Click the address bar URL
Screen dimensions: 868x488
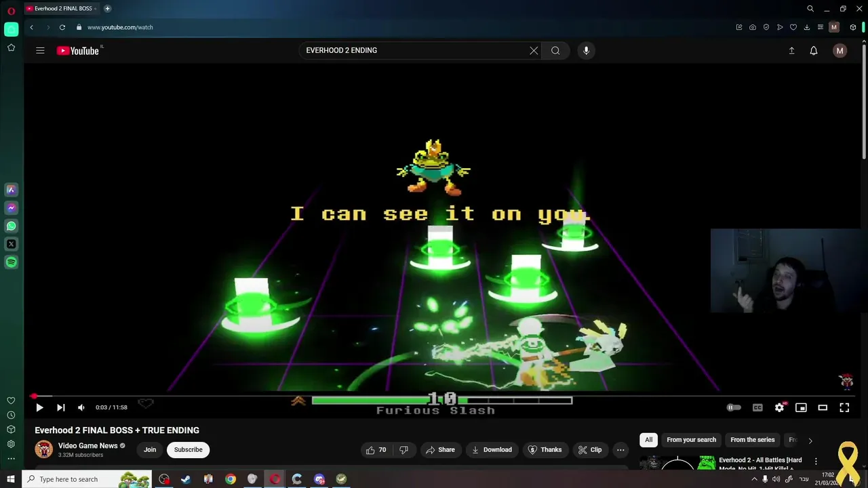pos(120,27)
